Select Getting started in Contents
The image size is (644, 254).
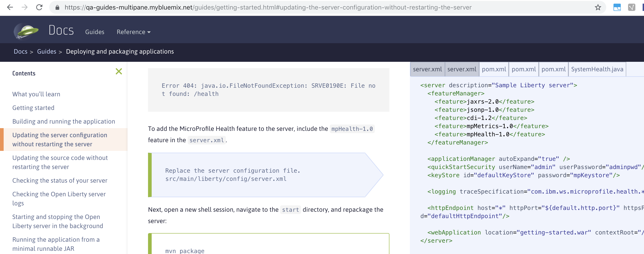pos(33,108)
